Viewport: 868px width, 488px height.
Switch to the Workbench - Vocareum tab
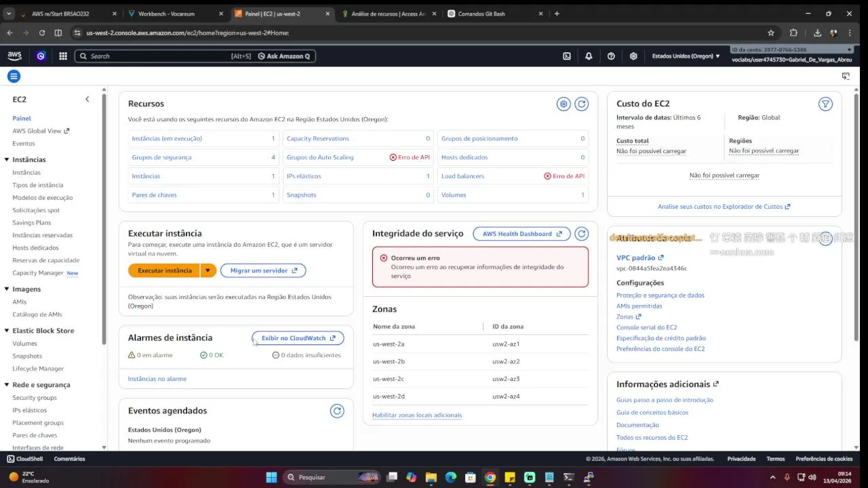[175, 14]
